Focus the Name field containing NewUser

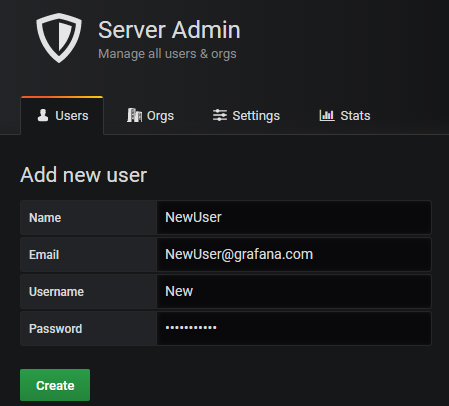click(294, 217)
